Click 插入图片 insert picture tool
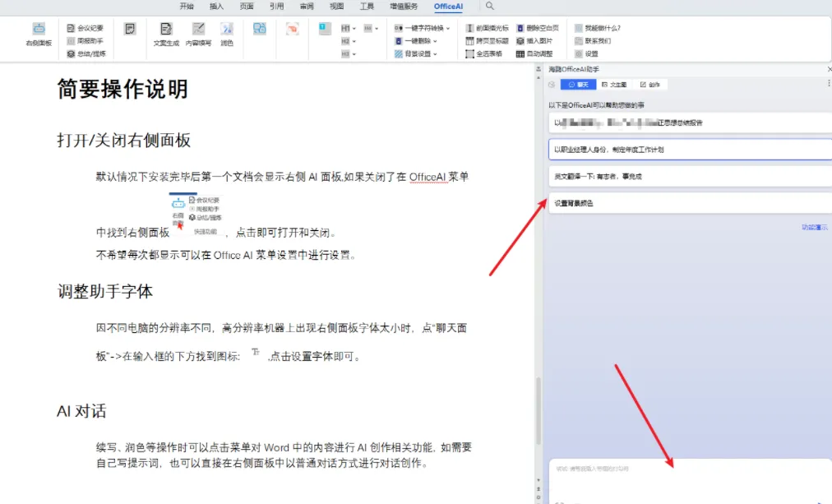The width and height of the screenshot is (832, 504). pos(534,41)
